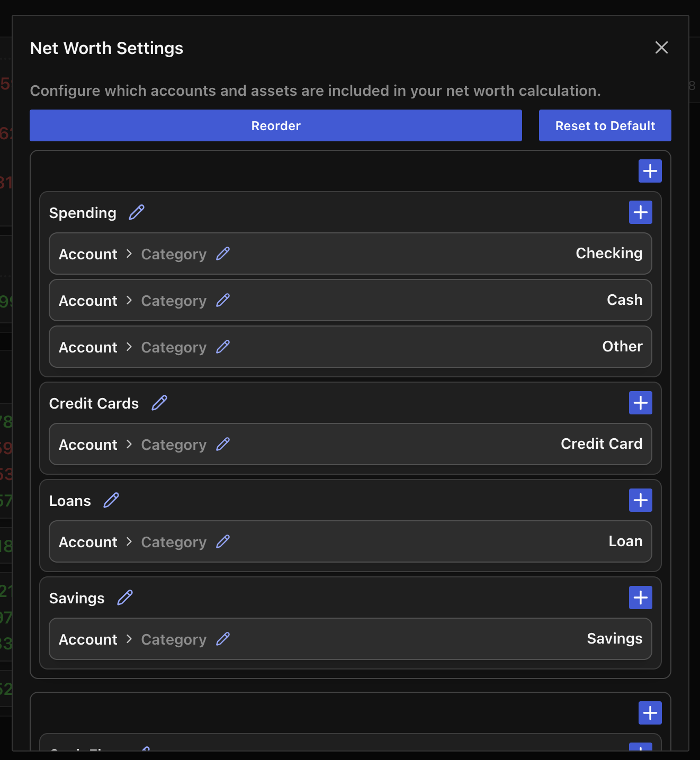Add an item to the Loans group
Image resolution: width=700 pixels, height=760 pixels.
[641, 500]
